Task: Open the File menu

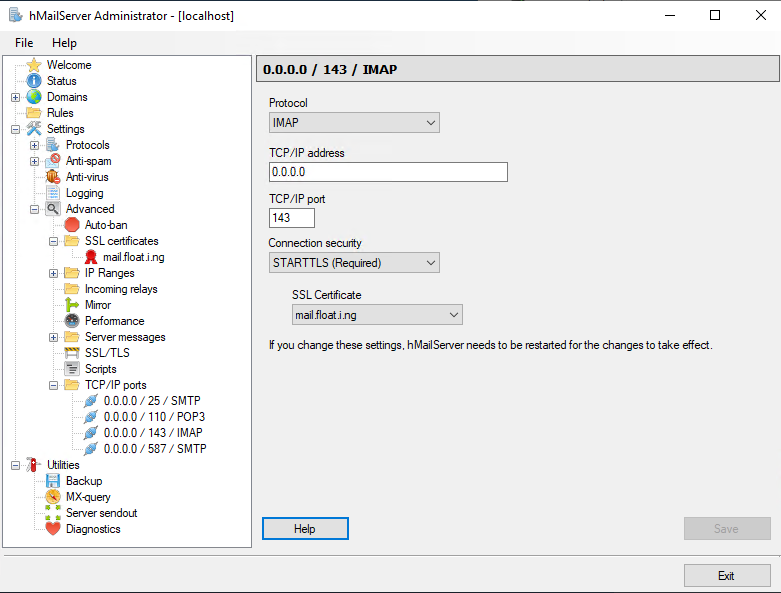Action: pos(24,43)
